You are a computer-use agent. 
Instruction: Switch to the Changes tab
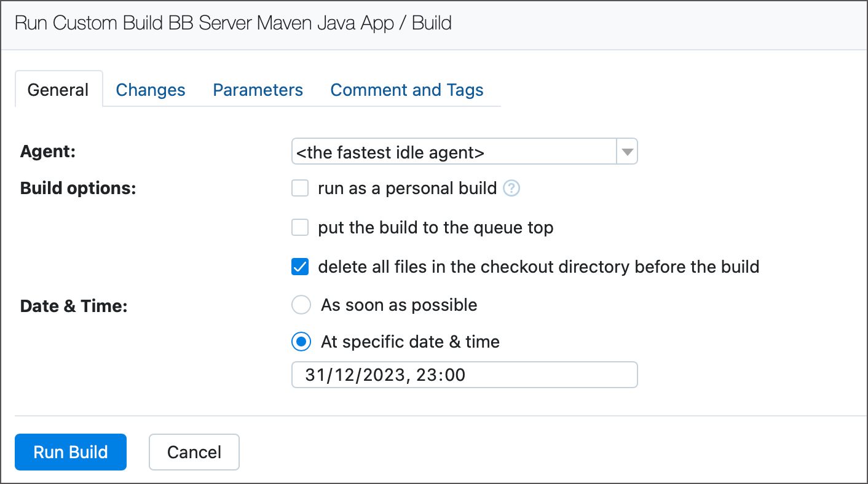tap(150, 90)
